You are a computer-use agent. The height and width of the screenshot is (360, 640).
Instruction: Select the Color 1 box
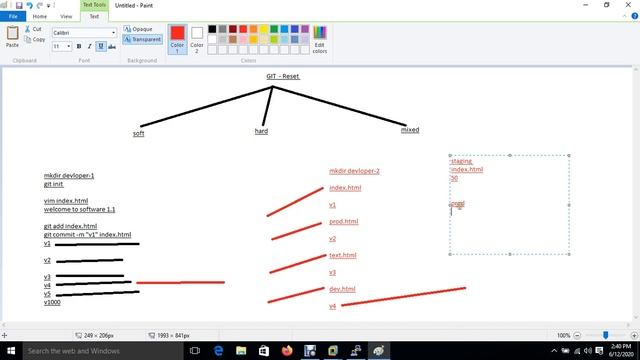point(177,39)
